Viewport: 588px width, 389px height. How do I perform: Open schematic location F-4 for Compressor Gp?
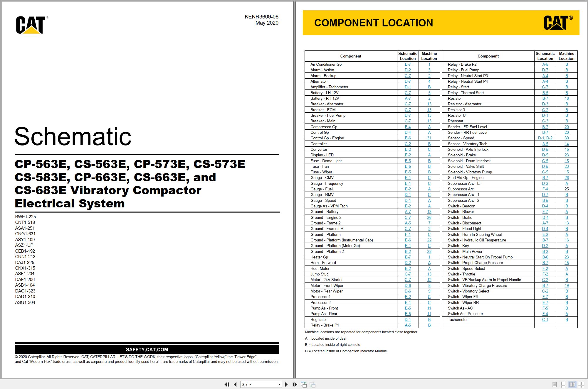(408, 127)
